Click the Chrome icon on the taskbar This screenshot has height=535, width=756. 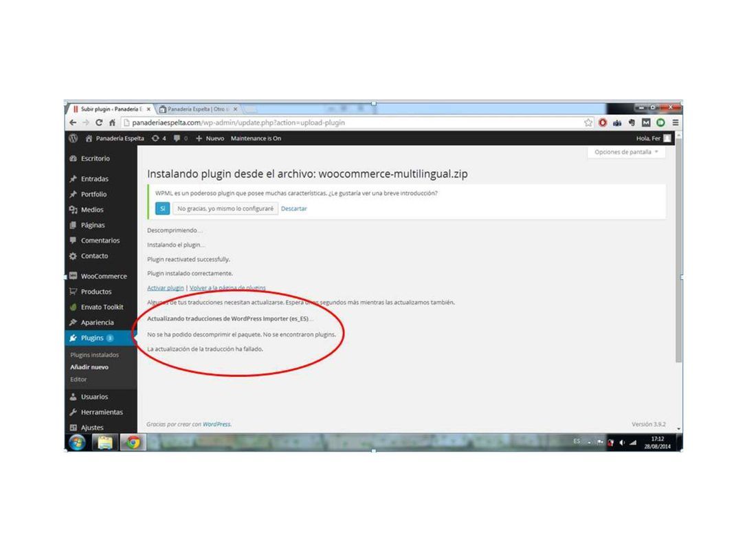point(133,442)
